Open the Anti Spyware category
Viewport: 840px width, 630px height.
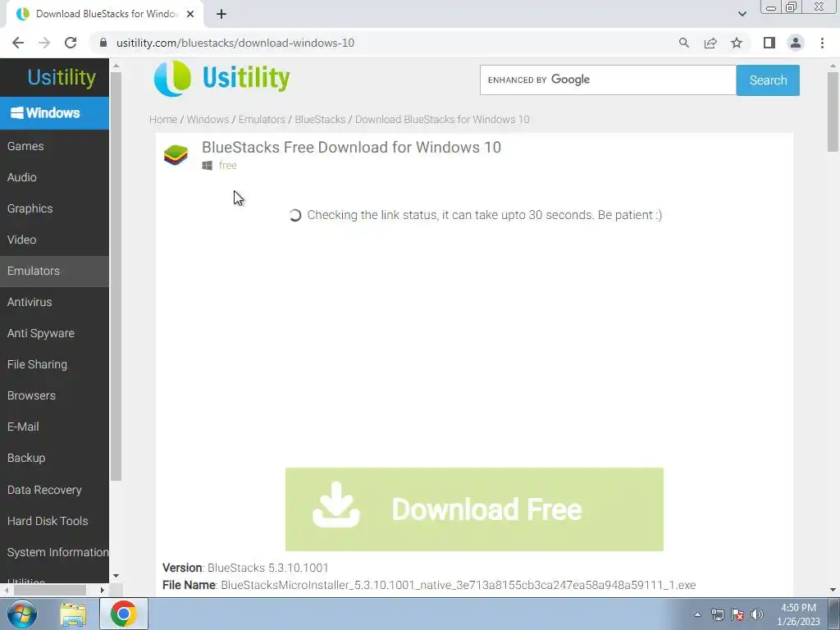41,333
